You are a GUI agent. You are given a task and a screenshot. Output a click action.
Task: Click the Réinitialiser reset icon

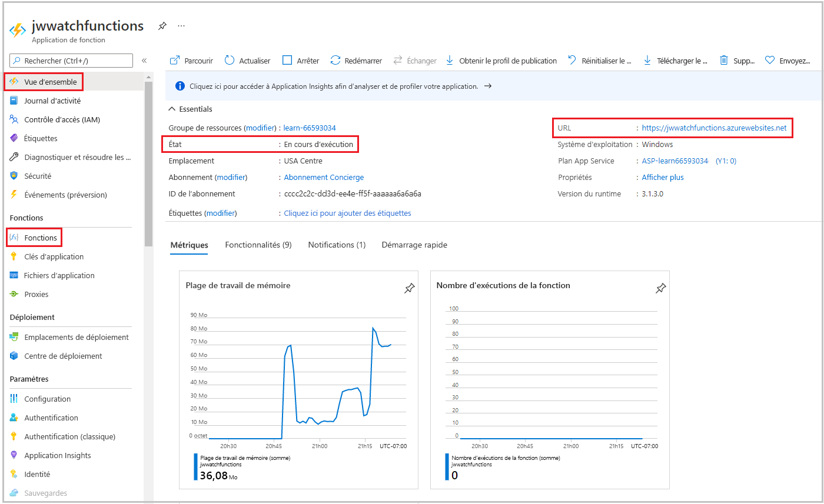(x=572, y=61)
